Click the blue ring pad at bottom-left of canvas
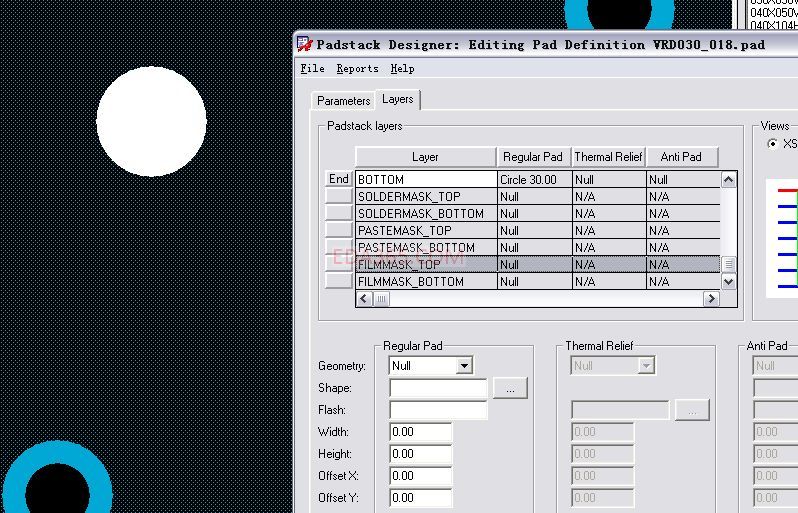This screenshot has width=798, height=513. (57, 477)
